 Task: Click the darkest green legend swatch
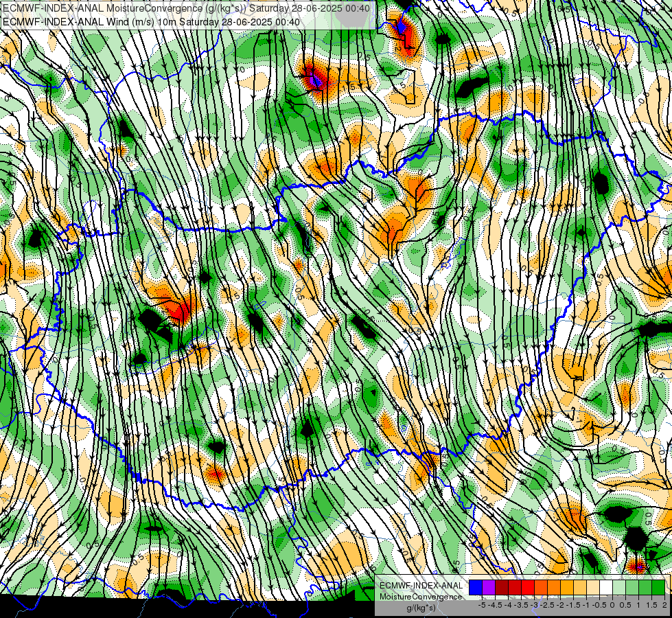pos(658,587)
